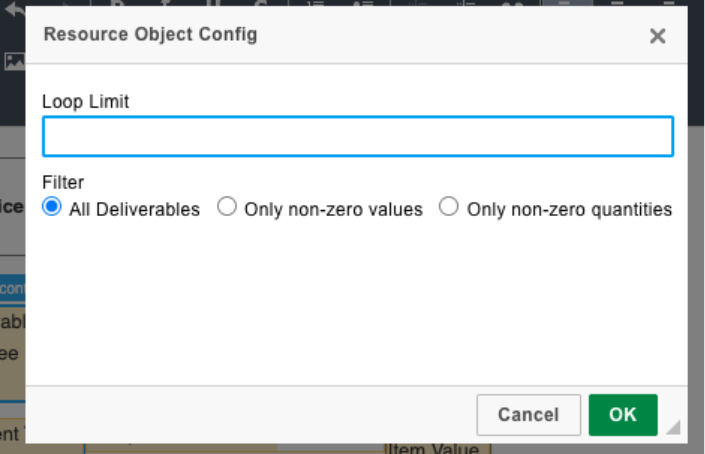Click the Filter label text
The height and width of the screenshot is (454, 705).
point(63,183)
